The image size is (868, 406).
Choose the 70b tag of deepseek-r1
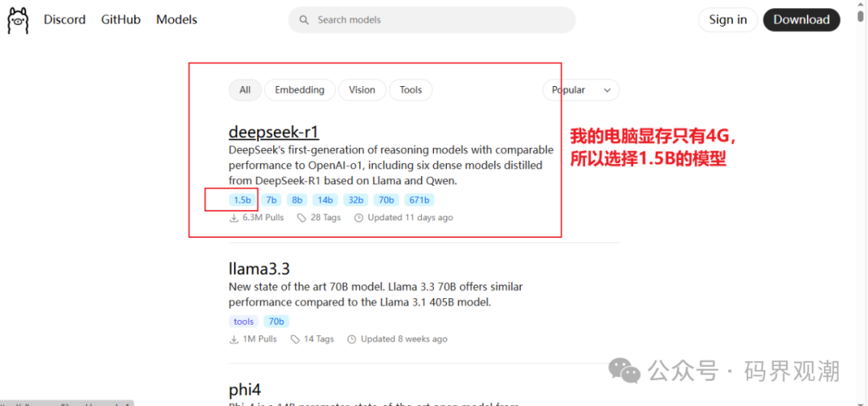[x=387, y=200]
